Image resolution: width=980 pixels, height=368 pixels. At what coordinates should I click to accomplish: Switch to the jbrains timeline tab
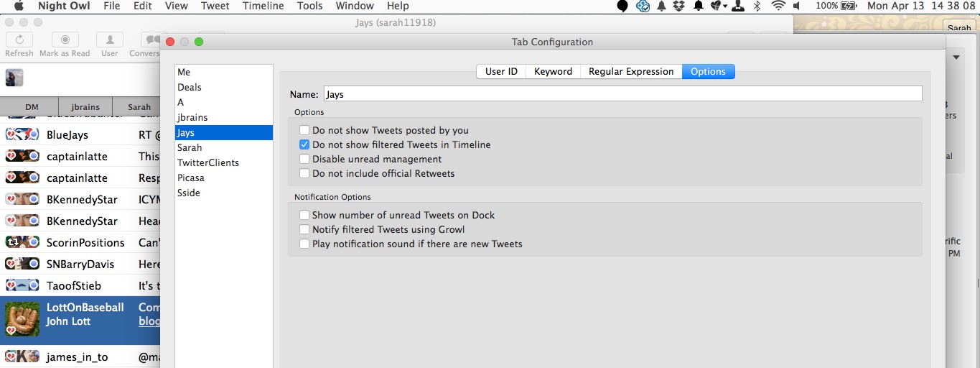click(85, 107)
